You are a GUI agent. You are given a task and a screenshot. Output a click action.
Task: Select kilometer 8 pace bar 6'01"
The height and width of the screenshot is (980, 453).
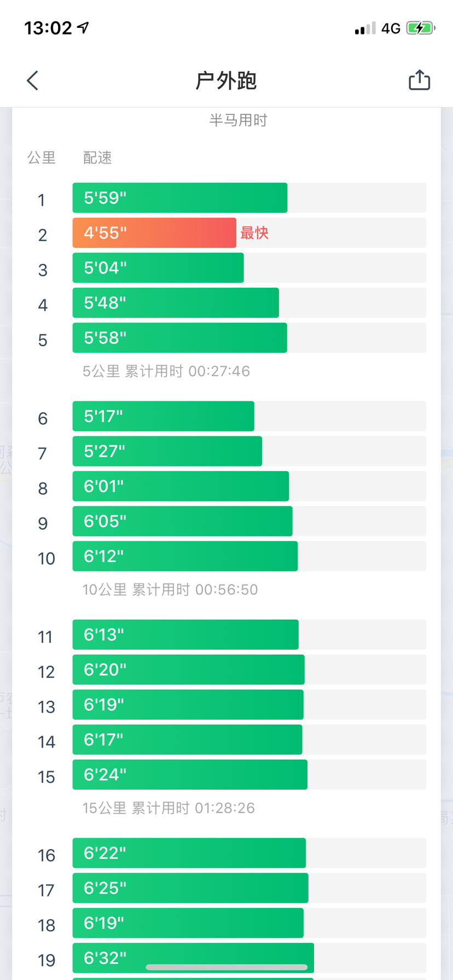click(x=181, y=486)
